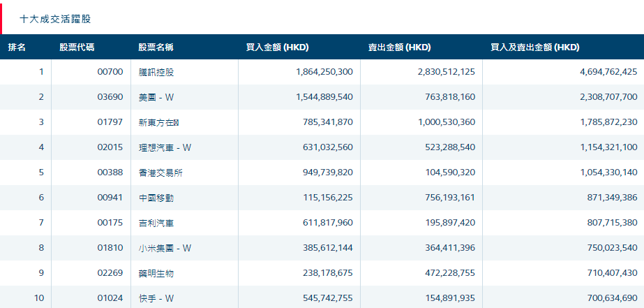The width and height of the screenshot is (644, 308).
Task: Select stock code 01810
Action: pyautogui.click(x=110, y=248)
